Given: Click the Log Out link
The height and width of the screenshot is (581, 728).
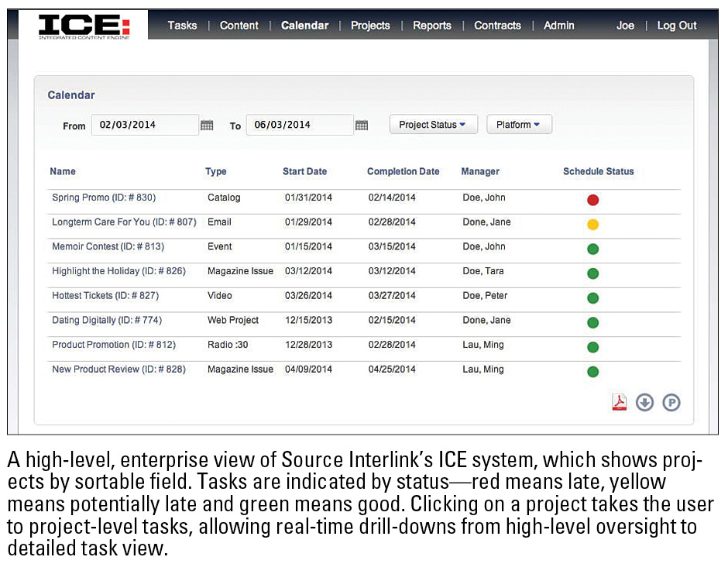Looking at the screenshot, I should pyautogui.click(x=677, y=26).
